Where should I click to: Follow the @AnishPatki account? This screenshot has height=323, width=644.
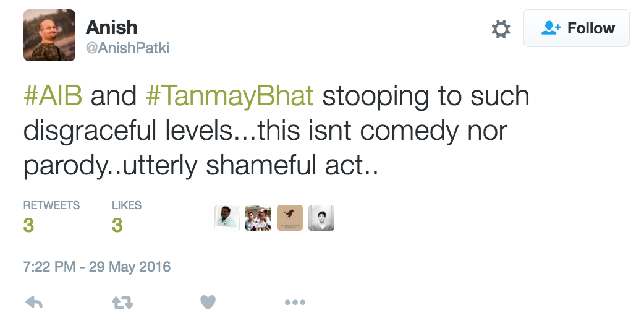576,28
